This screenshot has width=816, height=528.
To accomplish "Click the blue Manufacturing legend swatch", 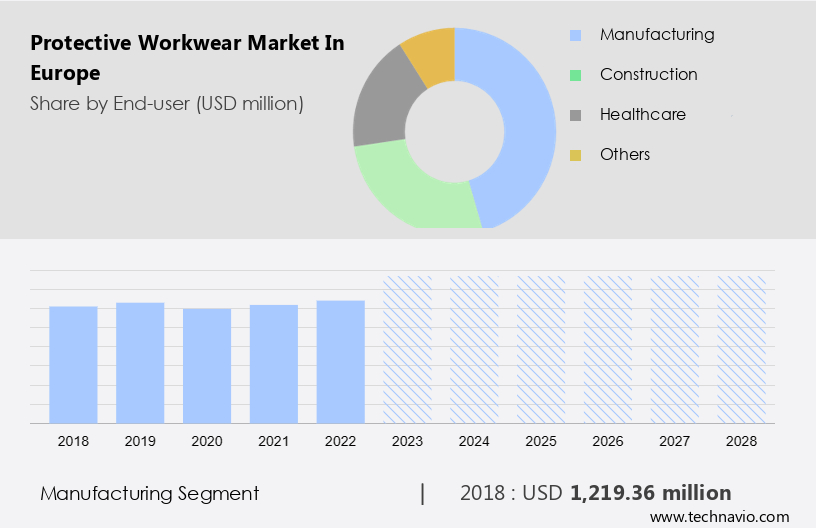I will click(x=575, y=35).
